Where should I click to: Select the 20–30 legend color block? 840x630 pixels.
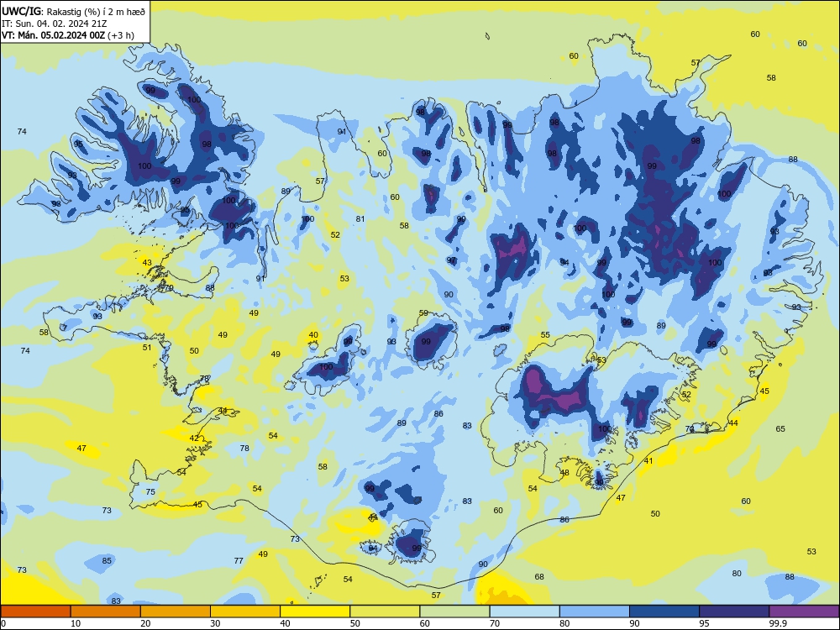(176, 612)
